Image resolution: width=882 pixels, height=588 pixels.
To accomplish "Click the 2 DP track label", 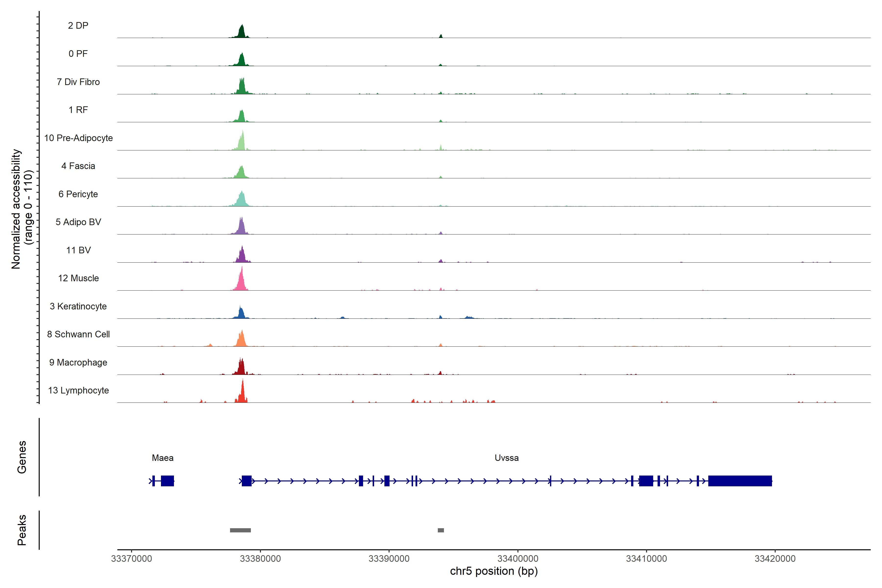I will tap(78, 25).
